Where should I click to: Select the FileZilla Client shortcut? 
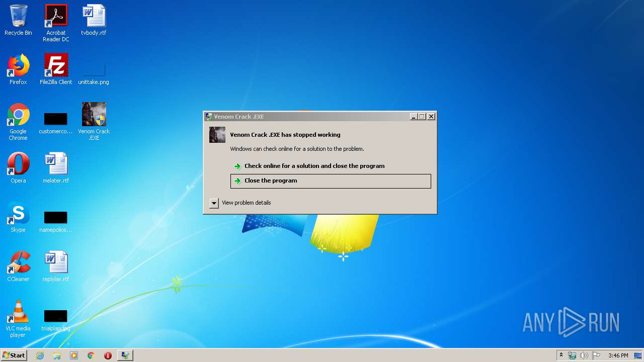(56, 69)
